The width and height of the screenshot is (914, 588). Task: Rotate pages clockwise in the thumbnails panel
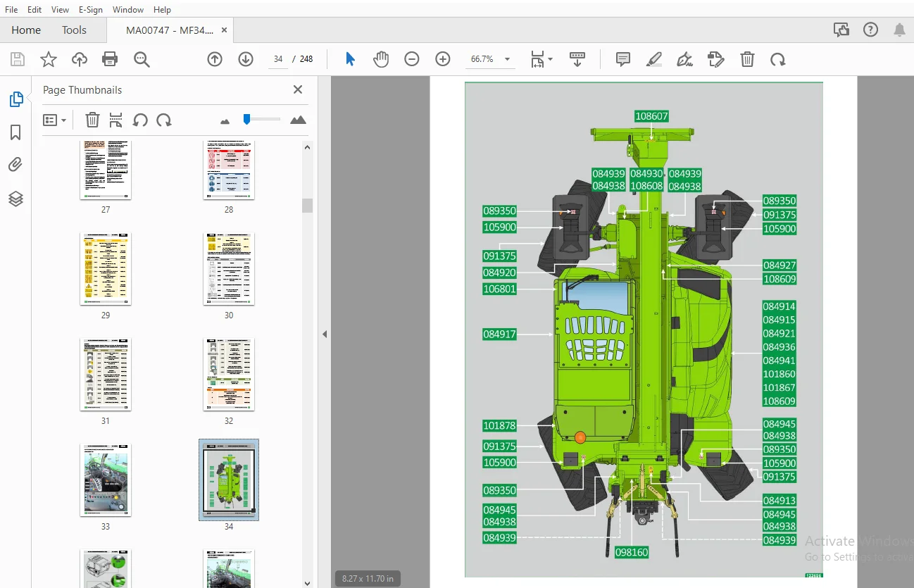pos(164,120)
